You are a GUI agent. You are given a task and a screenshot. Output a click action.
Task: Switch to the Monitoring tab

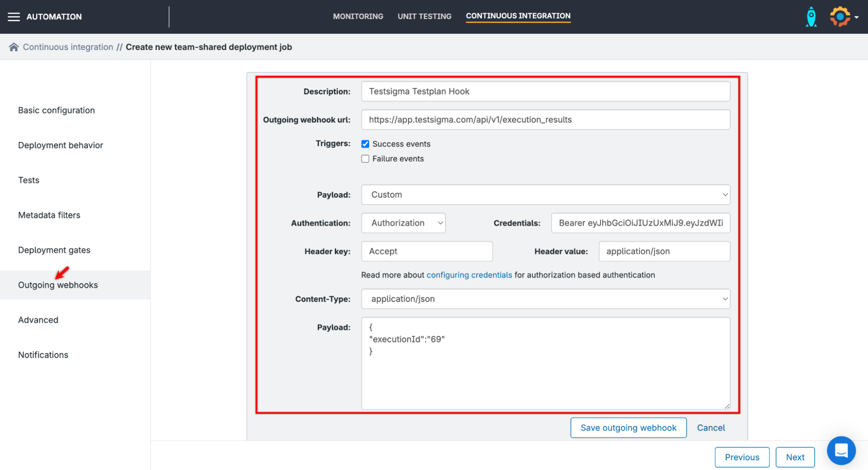tap(358, 16)
